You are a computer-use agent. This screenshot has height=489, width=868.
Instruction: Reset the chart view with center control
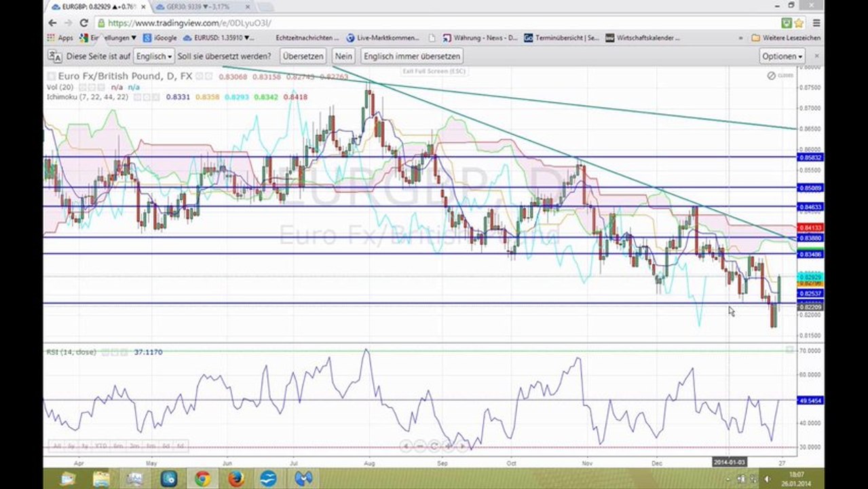(433, 446)
